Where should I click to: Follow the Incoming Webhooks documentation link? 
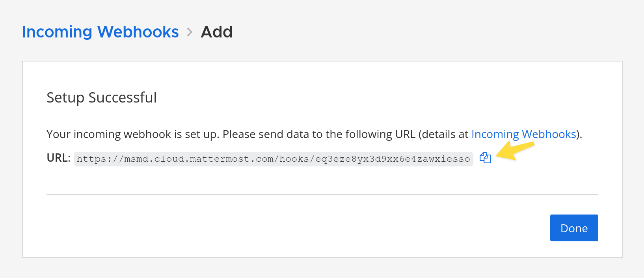523,134
